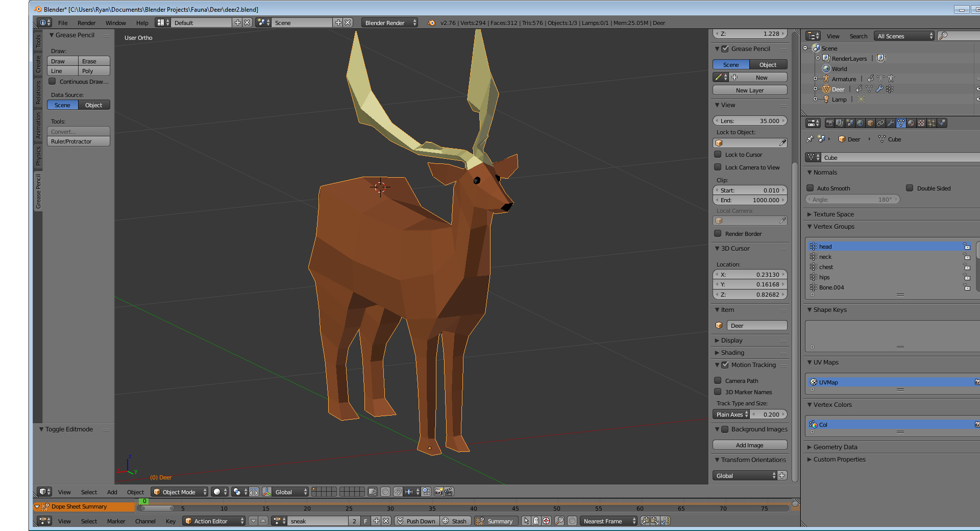Viewport: 980px width, 531px height.
Task: Click the OpenGL render animation clapper icon
Action: click(449, 492)
